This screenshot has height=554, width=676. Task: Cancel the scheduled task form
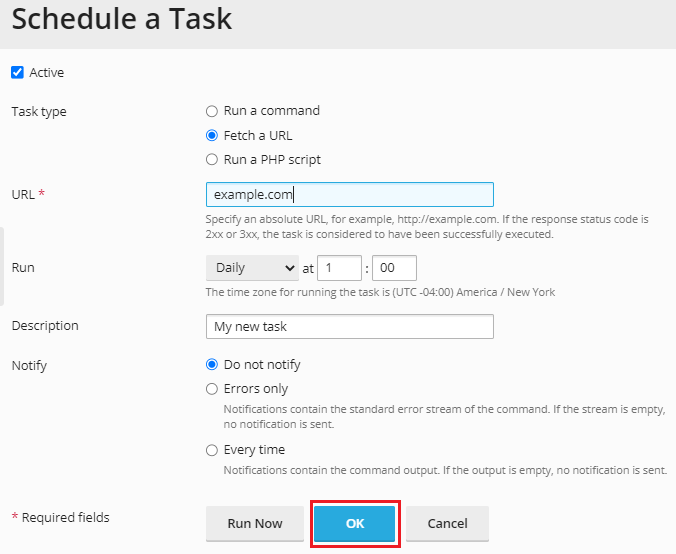[x=447, y=523]
